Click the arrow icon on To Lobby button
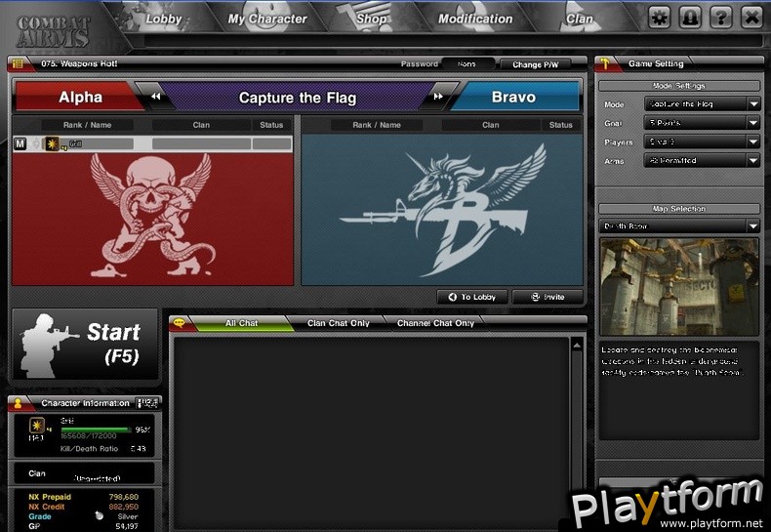 point(453,297)
